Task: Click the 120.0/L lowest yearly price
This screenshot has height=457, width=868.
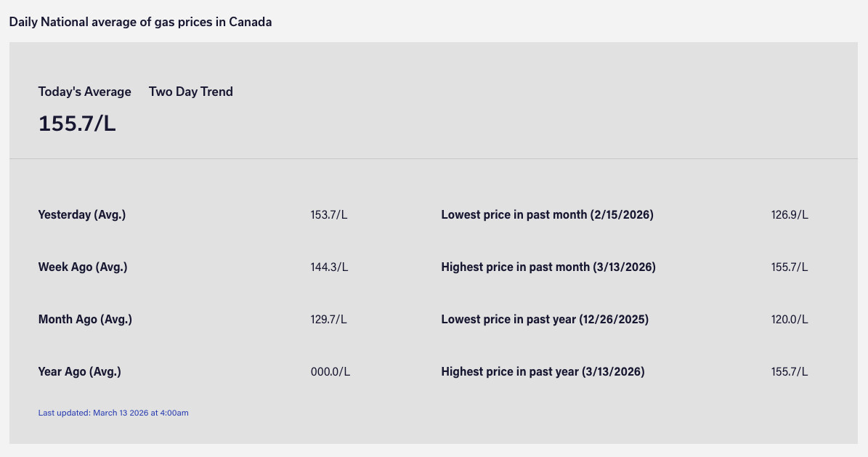Action: coord(790,320)
